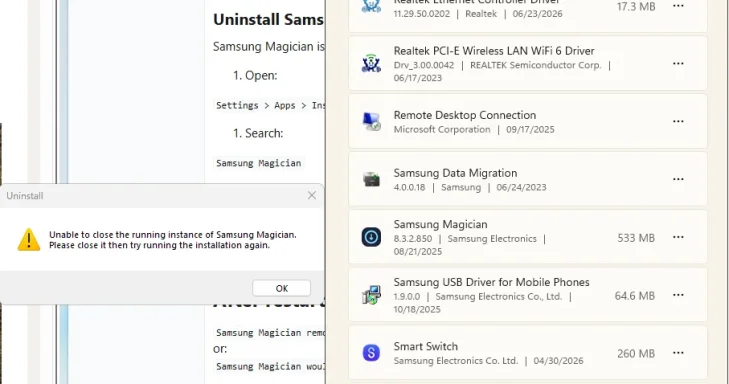729x384 pixels.
Task: Open Samsung Data Migration three-dot menu
Action: tap(678, 179)
